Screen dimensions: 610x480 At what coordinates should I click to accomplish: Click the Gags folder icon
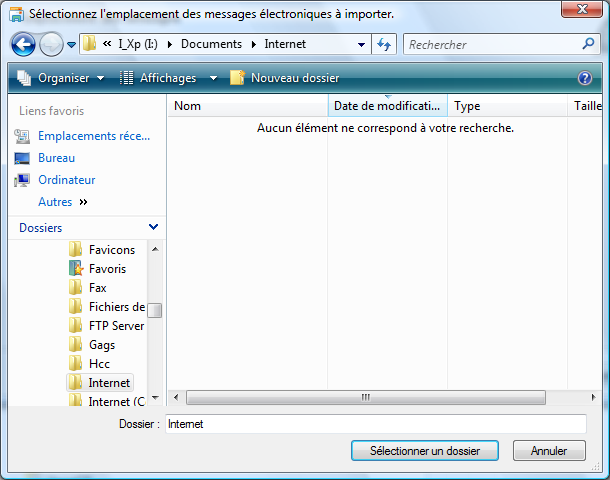pos(75,344)
